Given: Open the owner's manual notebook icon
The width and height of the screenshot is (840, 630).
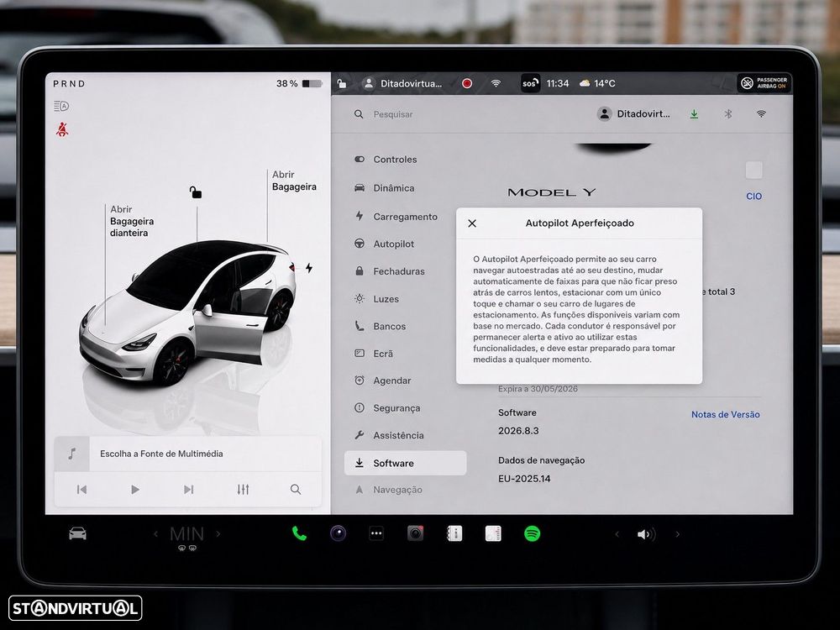Looking at the screenshot, I should coord(454,533).
